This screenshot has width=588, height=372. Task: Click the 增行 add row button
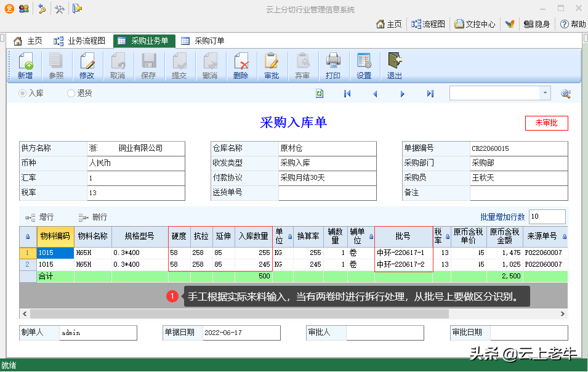39,217
